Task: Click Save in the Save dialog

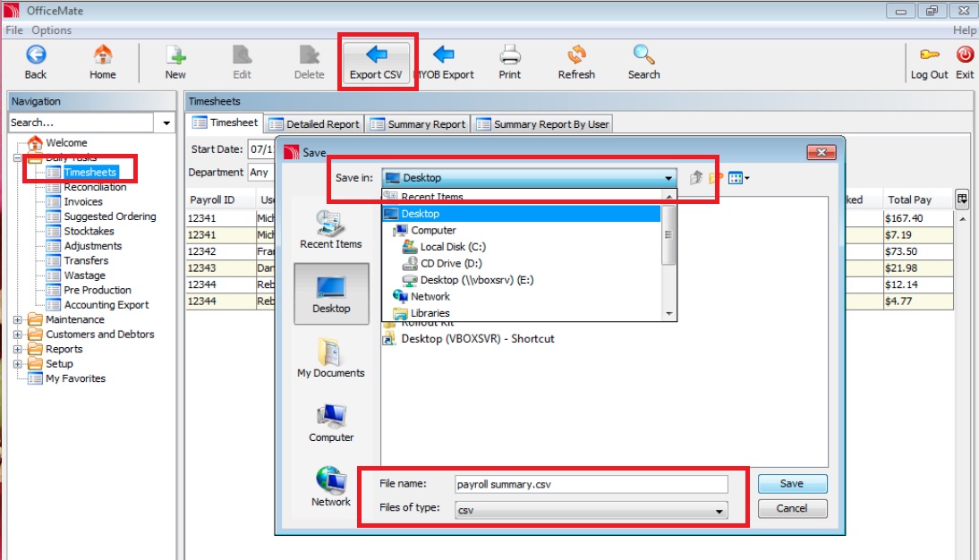Action: [x=792, y=484]
